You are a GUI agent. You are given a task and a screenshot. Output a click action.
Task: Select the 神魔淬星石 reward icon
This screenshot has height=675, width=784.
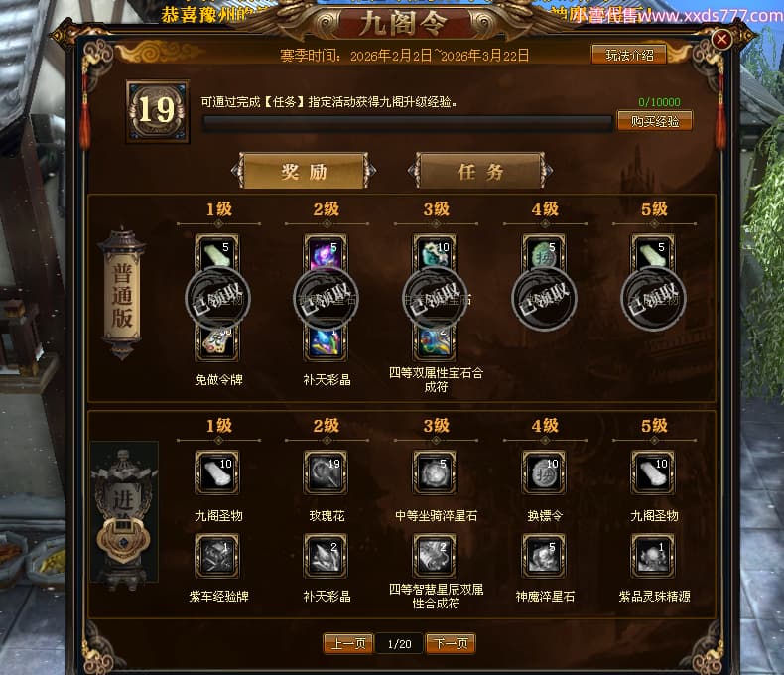pyautogui.click(x=544, y=556)
